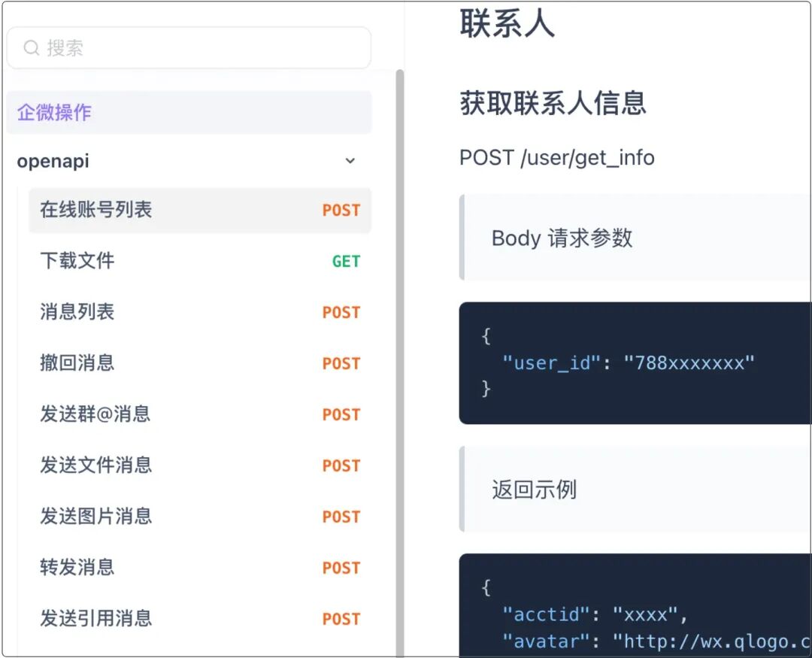Select the openapi group heading
Viewport: 812px width, 658px height.
click(x=53, y=161)
